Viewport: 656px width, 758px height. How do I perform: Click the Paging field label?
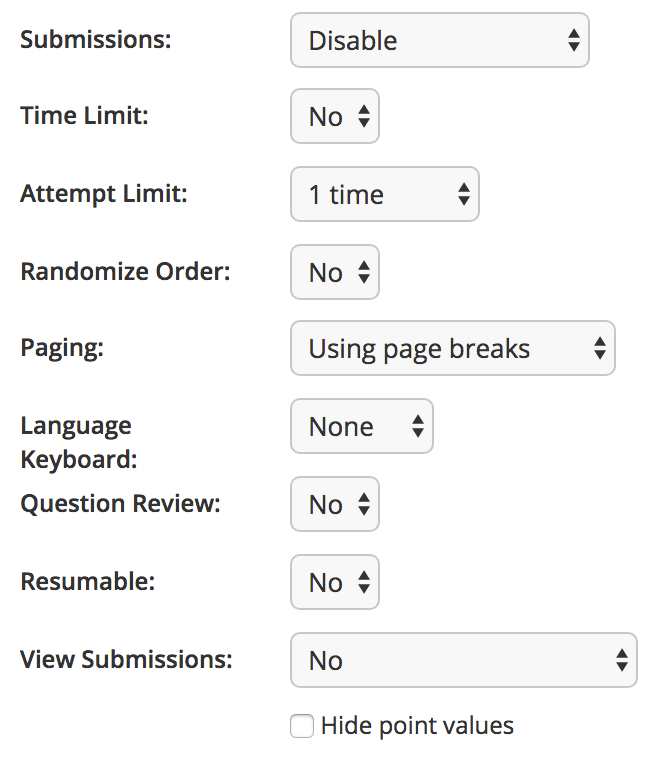coord(62,348)
